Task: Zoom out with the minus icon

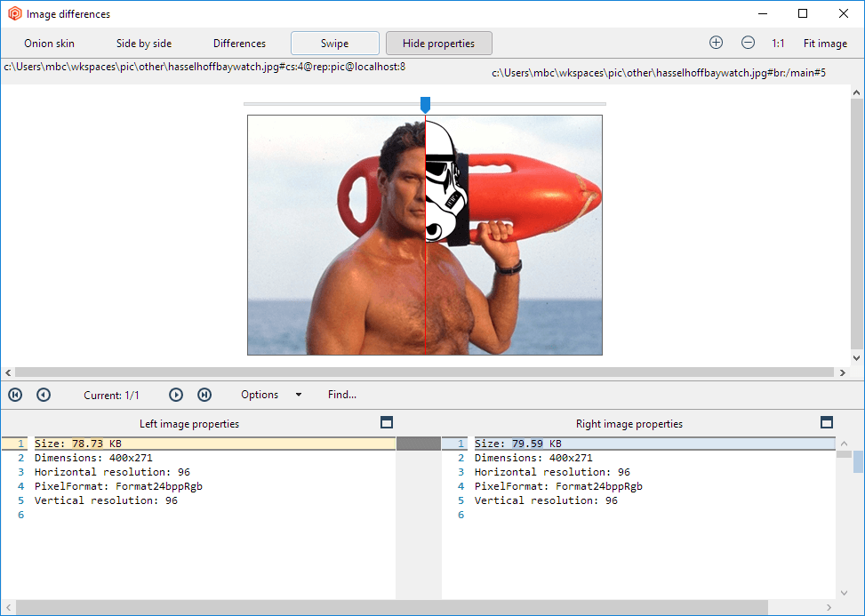Action: click(x=748, y=43)
